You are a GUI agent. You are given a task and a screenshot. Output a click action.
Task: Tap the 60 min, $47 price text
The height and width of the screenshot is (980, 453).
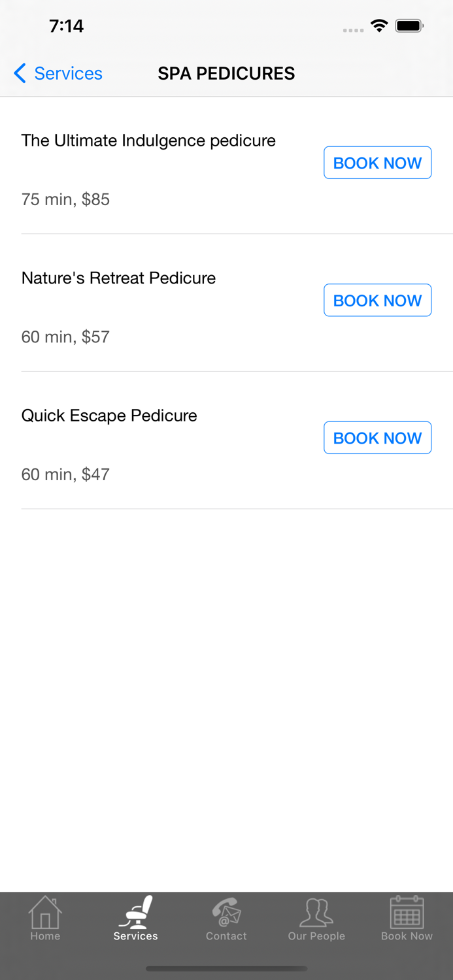65,474
